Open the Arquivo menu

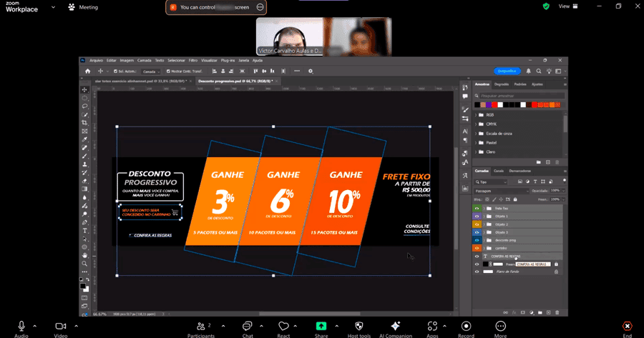(x=96, y=60)
